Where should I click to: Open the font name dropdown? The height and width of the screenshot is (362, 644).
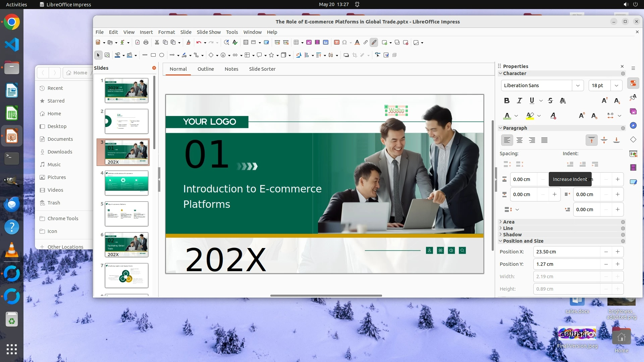578,85
